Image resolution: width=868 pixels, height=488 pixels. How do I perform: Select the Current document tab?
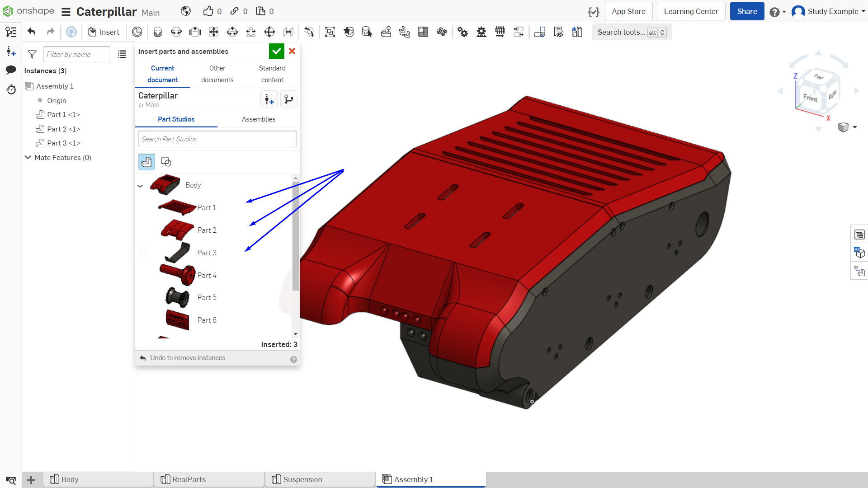[x=162, y=74]
